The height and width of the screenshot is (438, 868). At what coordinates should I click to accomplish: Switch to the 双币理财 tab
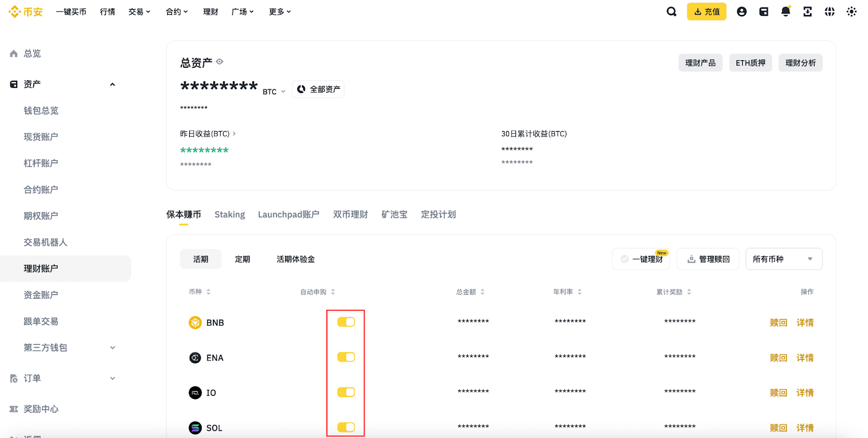(x=350, y=215)
